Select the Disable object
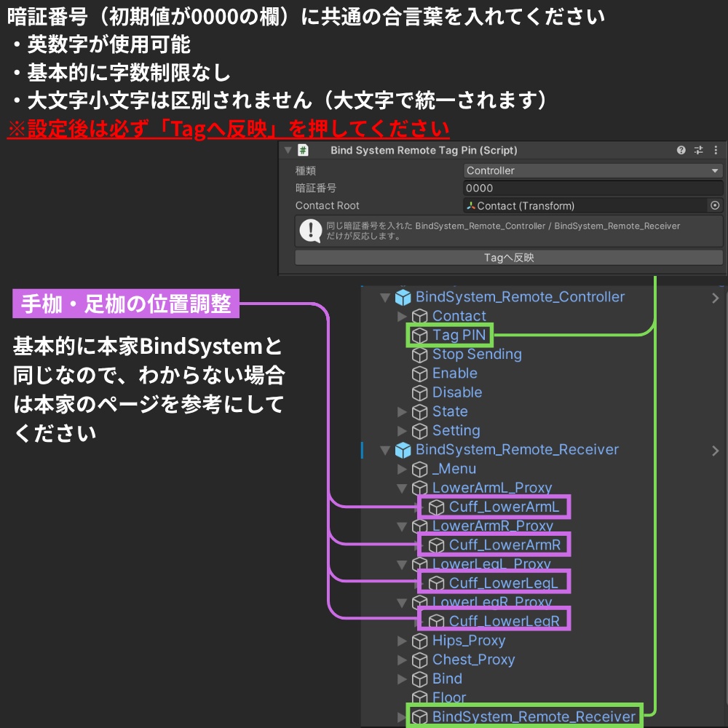Image resolution: width=728 pixels, height=728 pixels. tap(457, 392)
